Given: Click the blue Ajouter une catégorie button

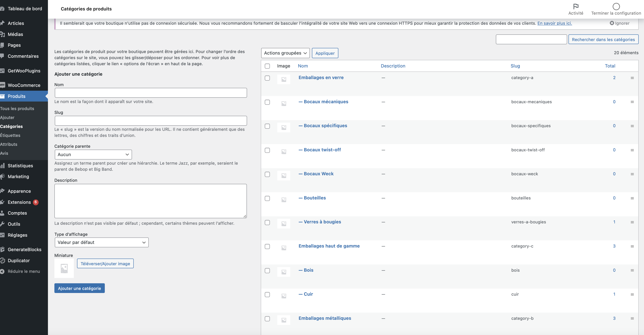Looking at the screenshot, I should (x=80, y=288).
